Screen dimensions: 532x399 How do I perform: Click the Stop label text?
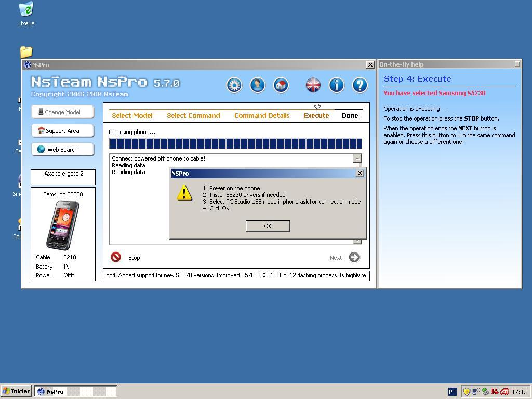pyautogui.click(x=134, y=258)
